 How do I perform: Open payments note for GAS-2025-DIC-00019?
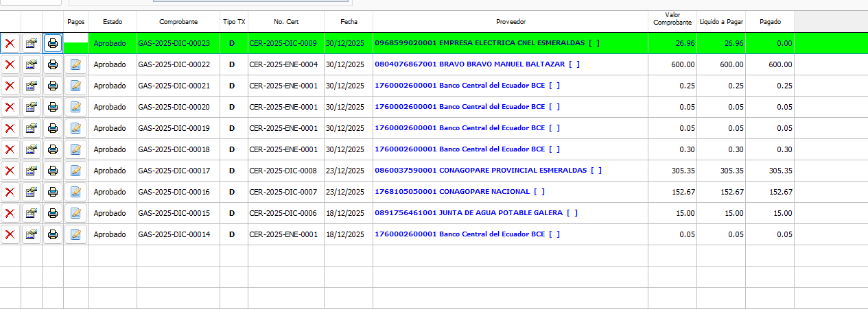75,129
